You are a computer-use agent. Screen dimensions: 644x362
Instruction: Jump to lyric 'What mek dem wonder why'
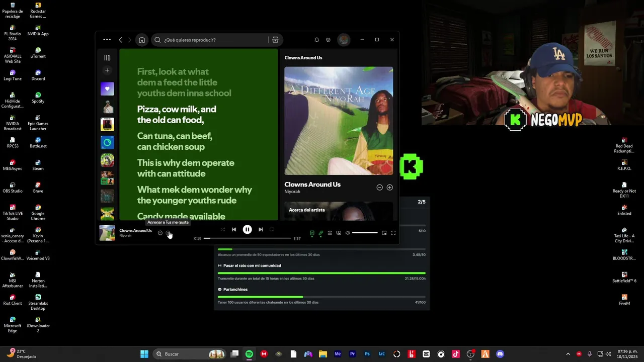[x=194, y=190]
